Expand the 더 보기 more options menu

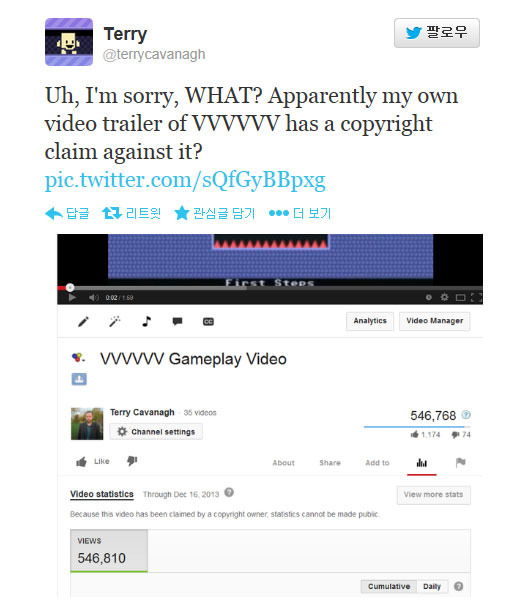[x=300, y=213]
